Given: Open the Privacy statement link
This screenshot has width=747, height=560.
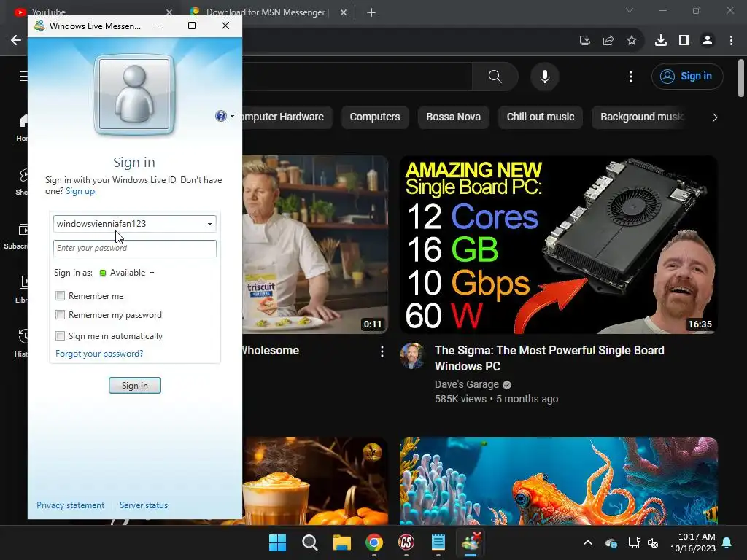Looking at the screenshot, I should point(70,505).
